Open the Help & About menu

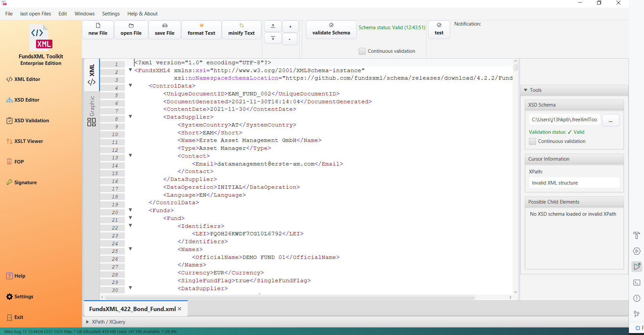pyautogui.click(x=142, y=14)
